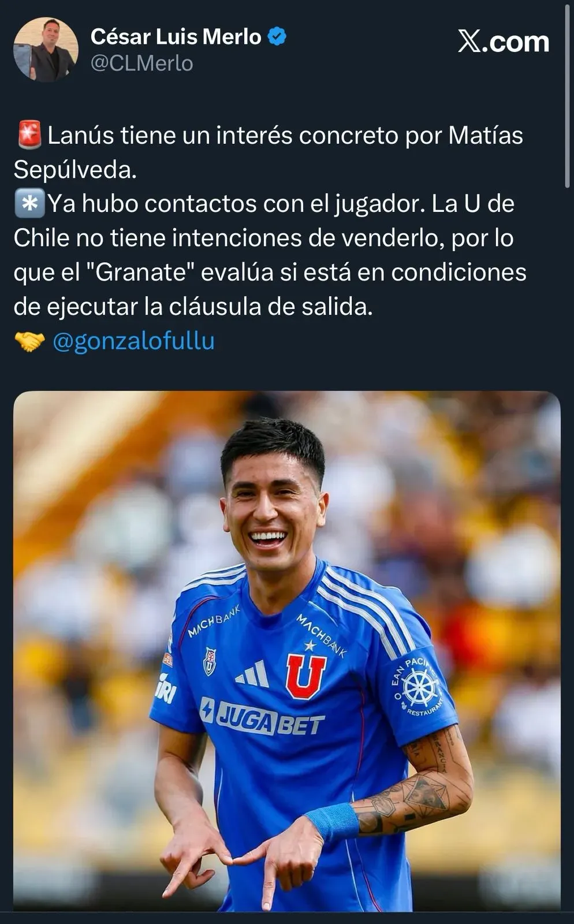Click the star above the U crest
Image resolution: width=574 pixels, height=924 pixels.
click(x=310, y=644)
